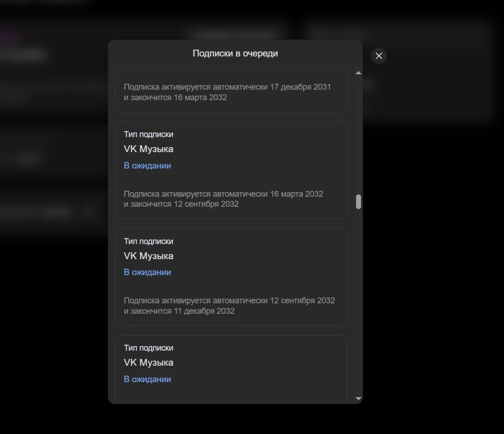
Task: Click the bottom card's 'В ожидании' status
Action: coord(147,379)
